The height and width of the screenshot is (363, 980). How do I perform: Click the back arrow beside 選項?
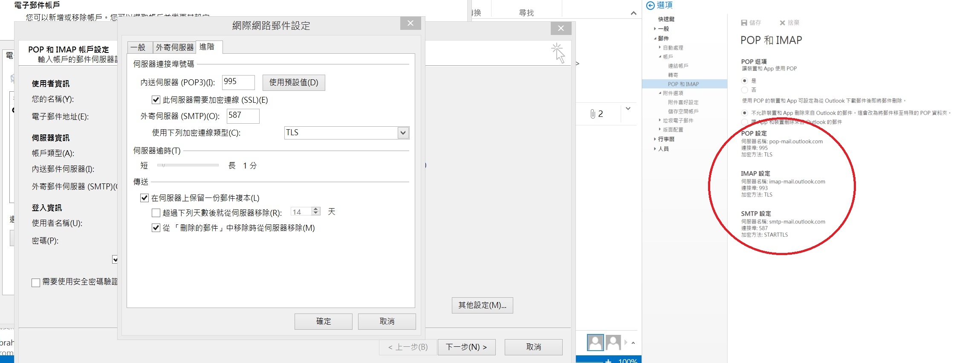coord(650,6)
